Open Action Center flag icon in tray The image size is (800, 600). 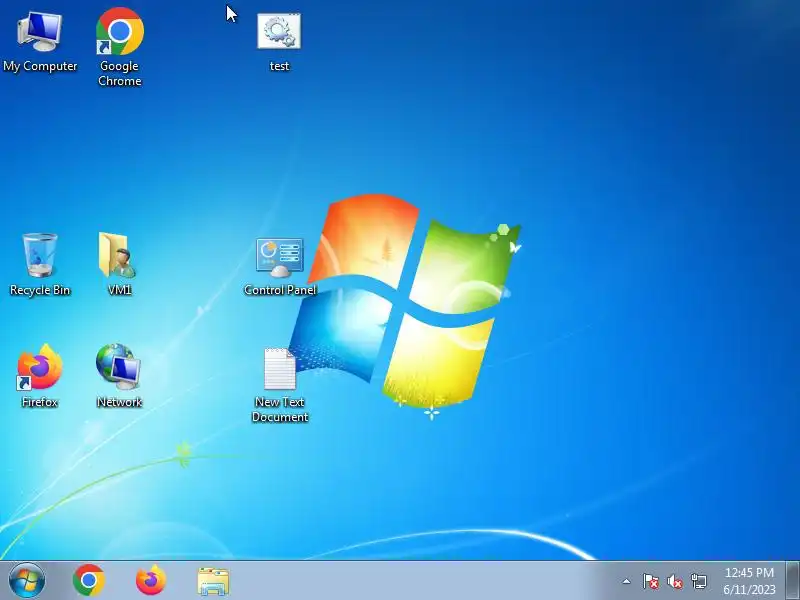(x=651, y=581)
